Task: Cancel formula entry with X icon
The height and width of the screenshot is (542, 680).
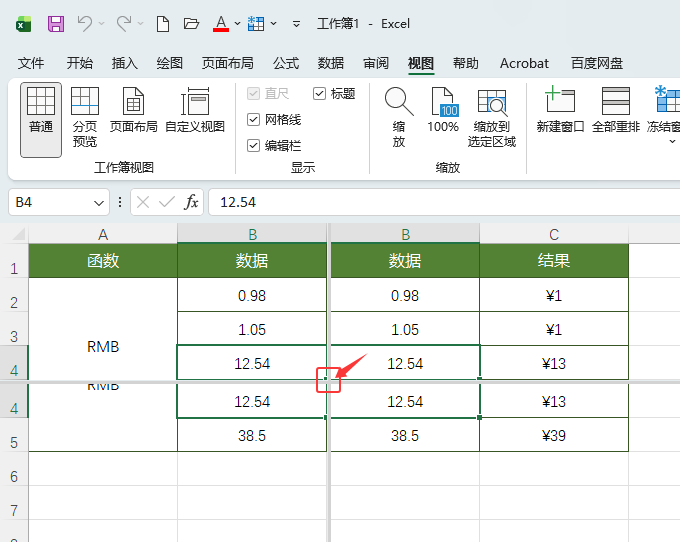Action: pos(143,202)
